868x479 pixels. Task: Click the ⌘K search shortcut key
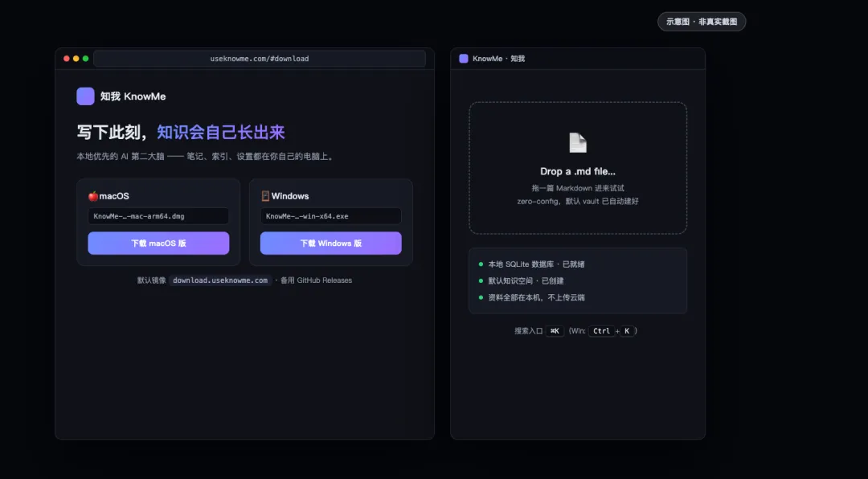click(x=555, y=331)
